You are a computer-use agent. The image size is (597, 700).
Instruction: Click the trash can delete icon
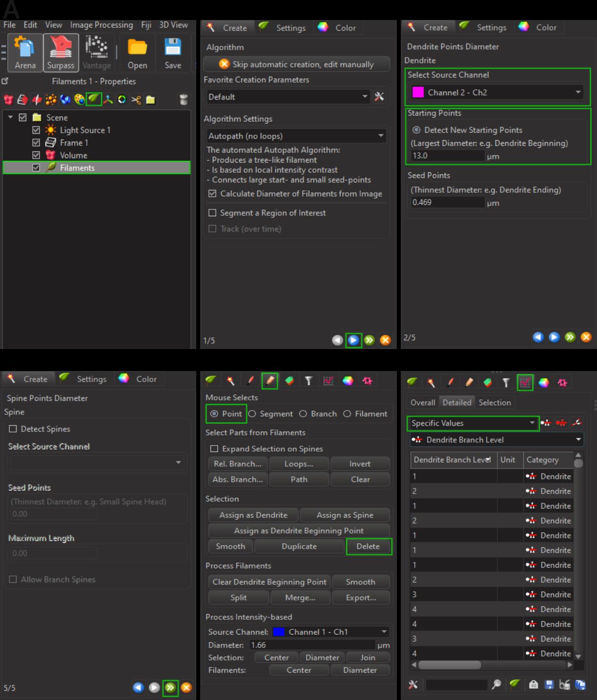coord(184,100)
